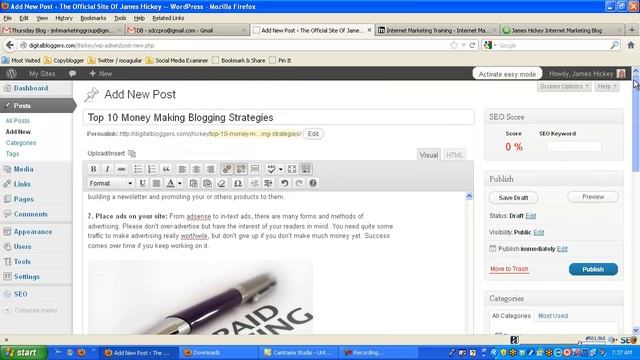This screenshot has width=640, height=360.
Task: Go to the All Posts submenu
Action: [18, 121]
